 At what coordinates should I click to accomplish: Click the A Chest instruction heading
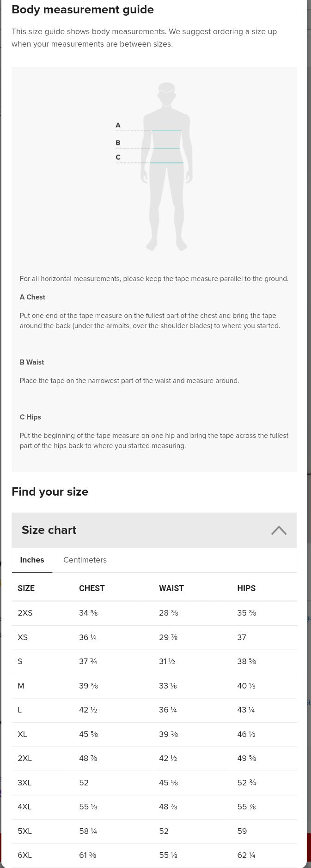[x=32, y=297]
